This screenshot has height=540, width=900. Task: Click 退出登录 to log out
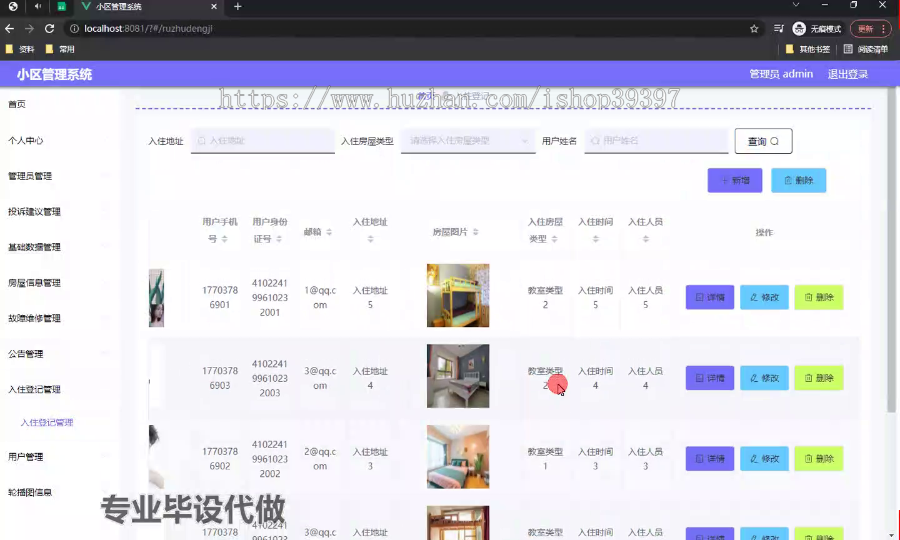click(848, 74)
